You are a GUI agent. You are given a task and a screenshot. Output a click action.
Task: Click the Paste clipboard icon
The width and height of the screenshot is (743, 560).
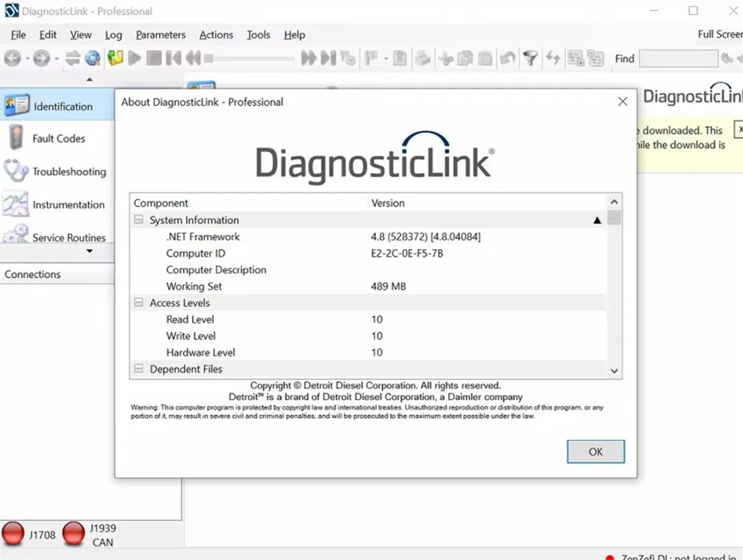[485, 58]
